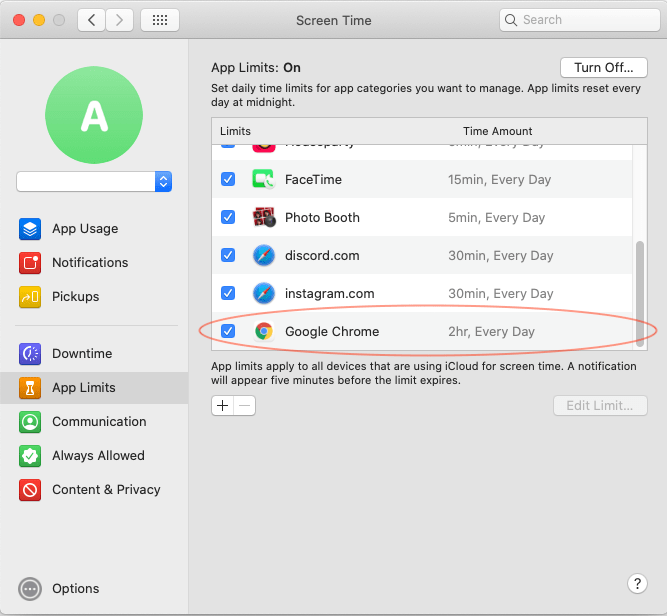Select the Always Allowed checkmark icon
This screenshot has height=616, width=667.
click(x=30, y=456)
